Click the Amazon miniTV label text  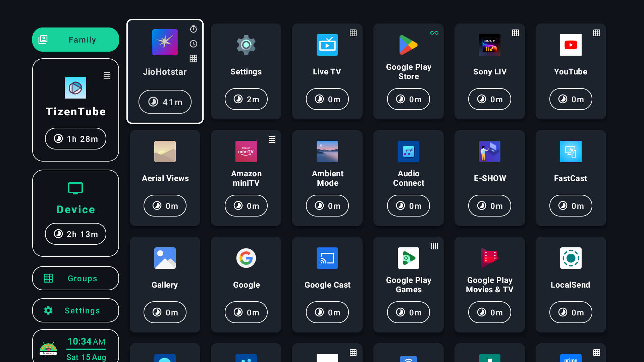click(x=246, y=178)
